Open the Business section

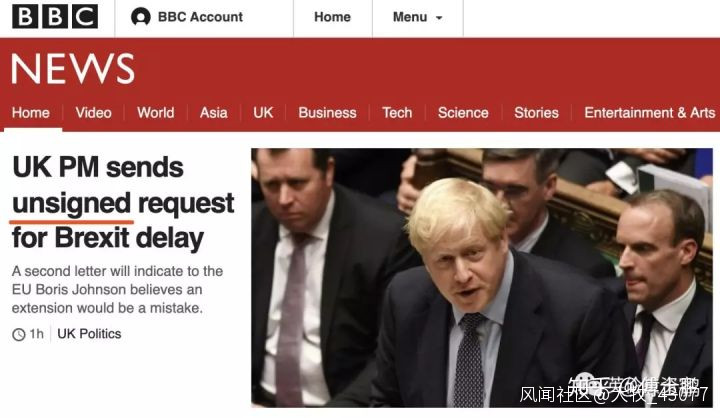tap(327, 113)
